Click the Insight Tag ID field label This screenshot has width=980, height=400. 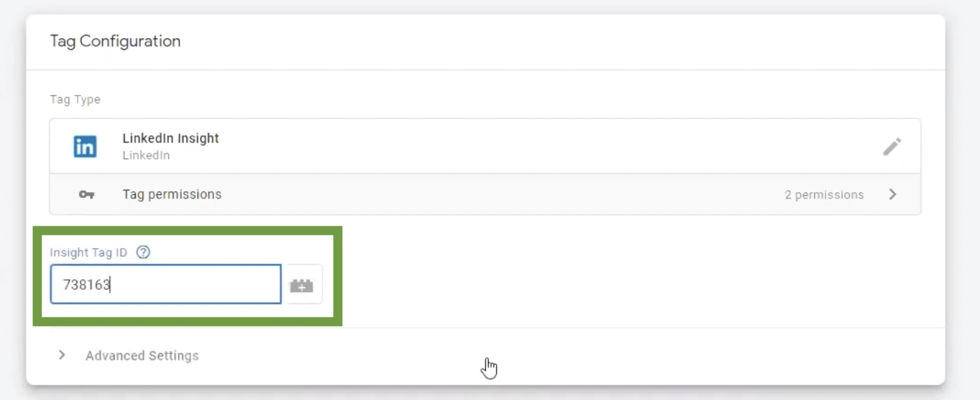[89, 253]
